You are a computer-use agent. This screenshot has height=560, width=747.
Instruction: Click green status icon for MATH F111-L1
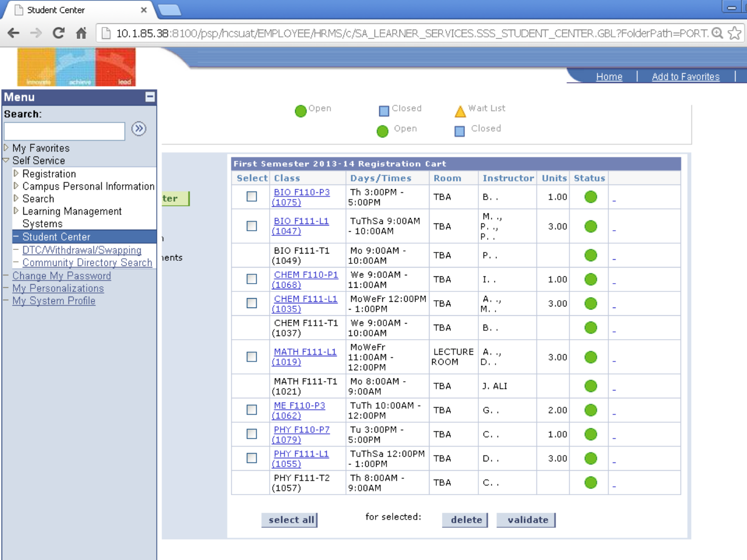point(590,357)
